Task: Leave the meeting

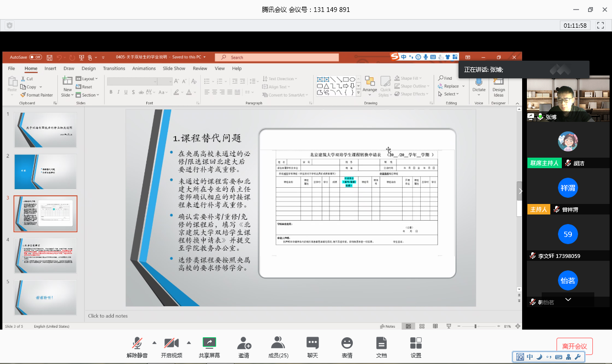Action: point(574,346)
